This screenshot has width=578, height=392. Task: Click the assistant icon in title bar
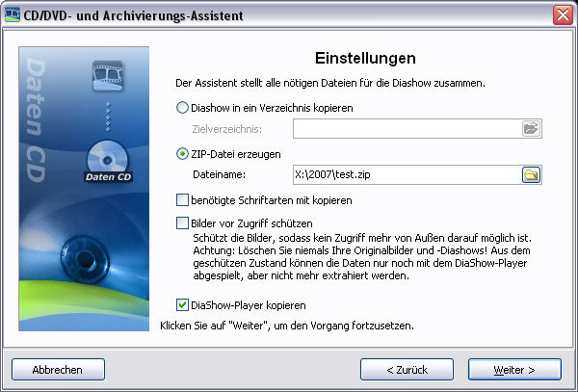coord(13,15)
